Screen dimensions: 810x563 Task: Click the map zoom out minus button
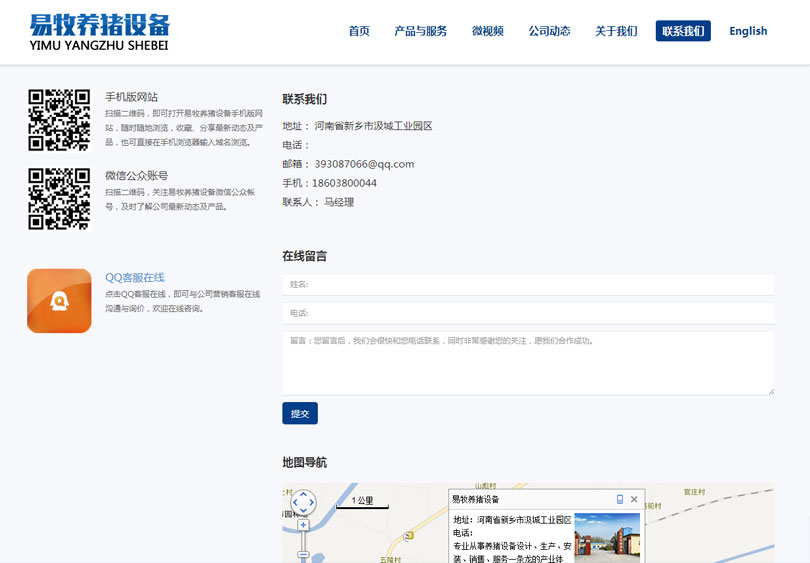tap(303, 554)
